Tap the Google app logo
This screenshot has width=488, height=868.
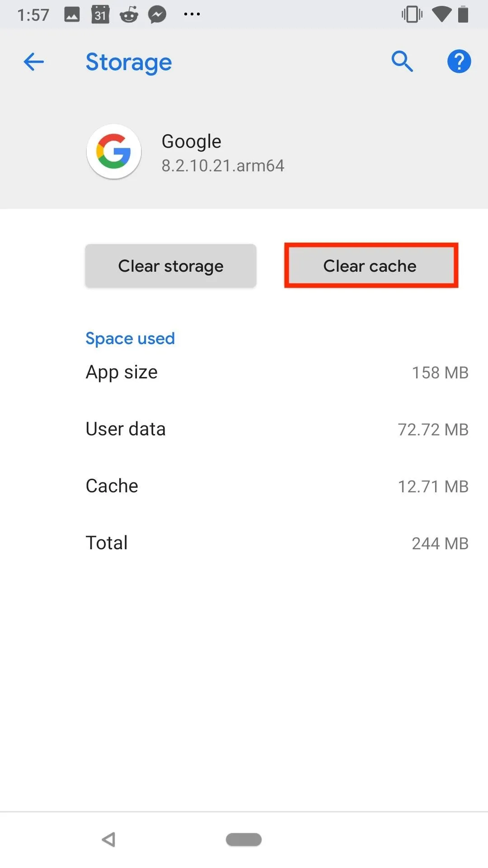click(x=114, y=151)
